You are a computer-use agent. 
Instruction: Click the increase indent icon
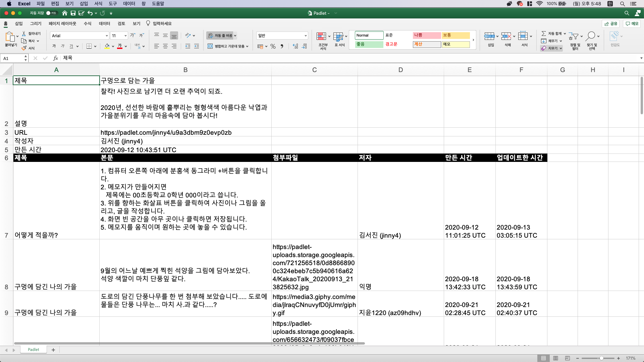(x=197, y=46)
